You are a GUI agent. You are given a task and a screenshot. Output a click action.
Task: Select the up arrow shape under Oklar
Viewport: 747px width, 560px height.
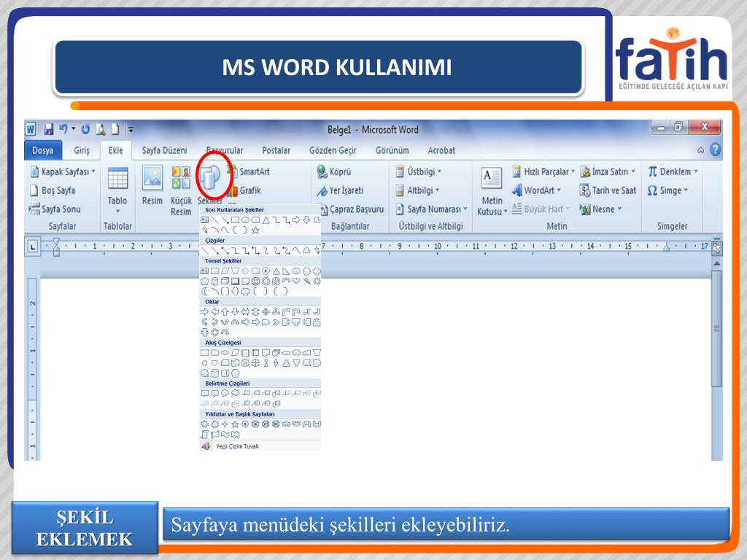point(225,312)
